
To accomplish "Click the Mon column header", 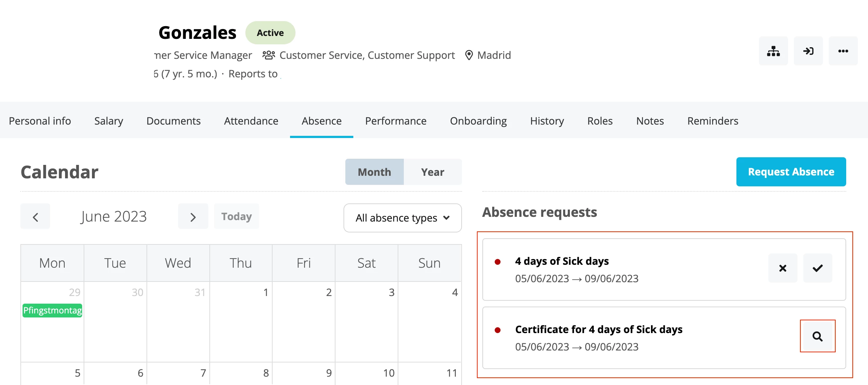I will tap(52, 263).
